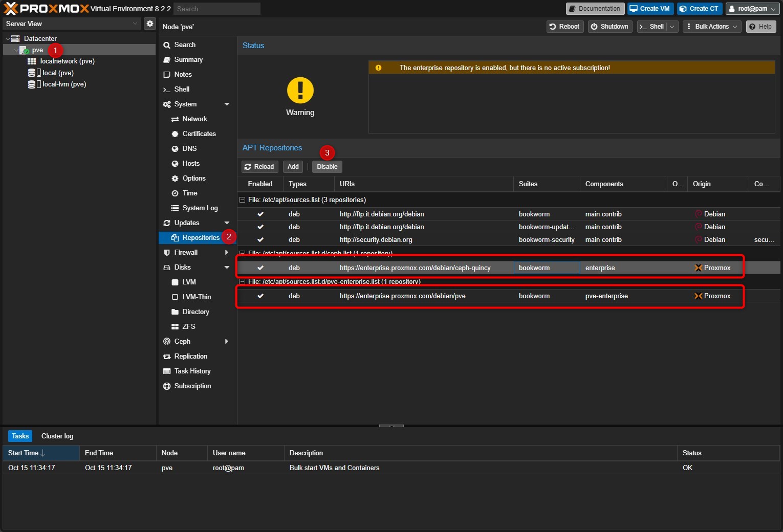Click the Create CT button
Screen dimensions: 783x532
point(700,9)
